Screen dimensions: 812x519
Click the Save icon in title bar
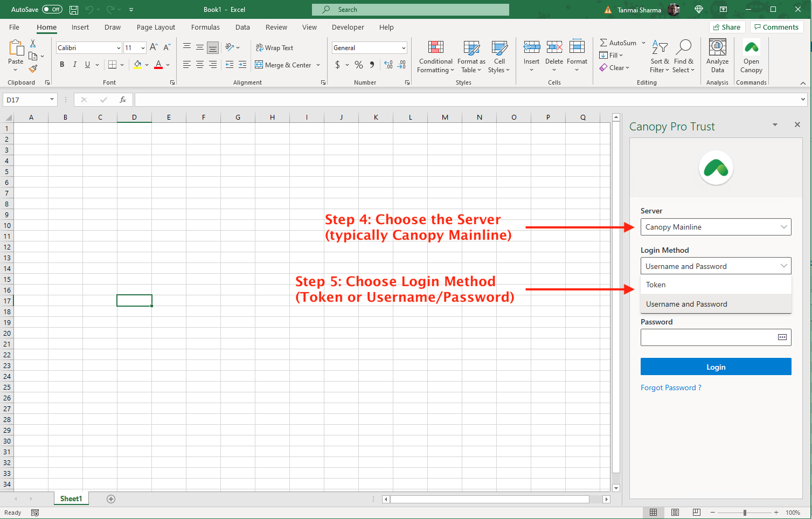(x=74, y=10)
